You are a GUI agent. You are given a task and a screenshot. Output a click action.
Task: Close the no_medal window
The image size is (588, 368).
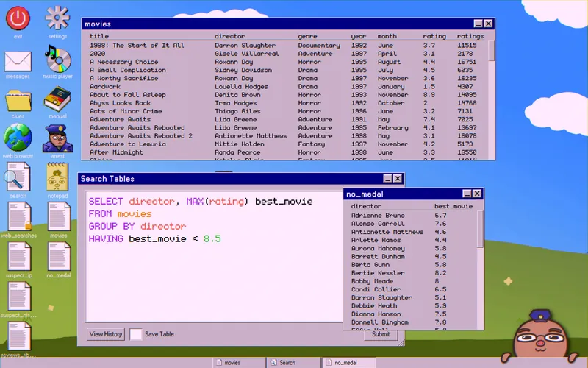tap(477, 194)
